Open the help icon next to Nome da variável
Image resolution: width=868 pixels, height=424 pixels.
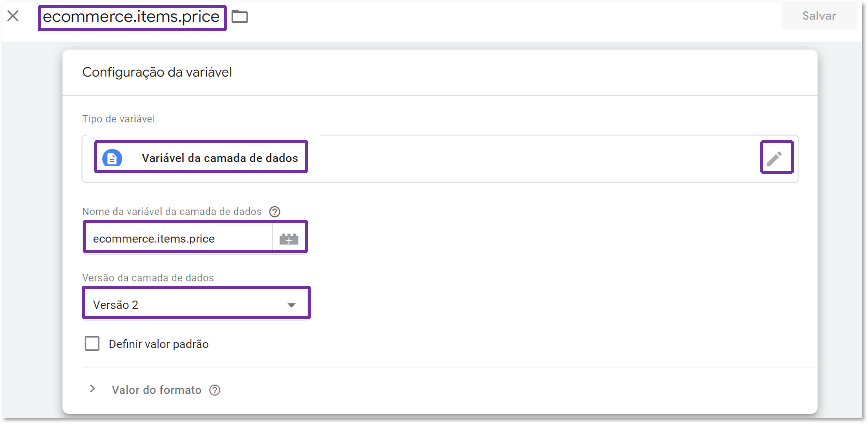point(275,212)
